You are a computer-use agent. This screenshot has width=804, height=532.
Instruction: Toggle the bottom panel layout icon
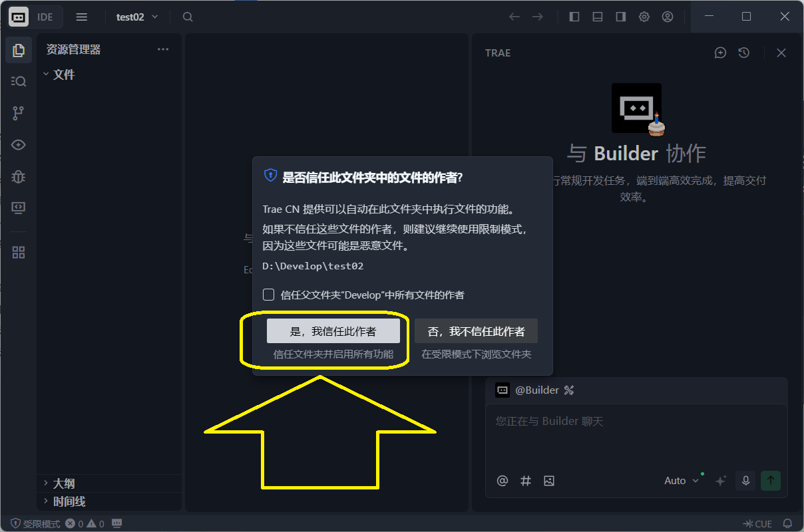(x=598, y=17)
